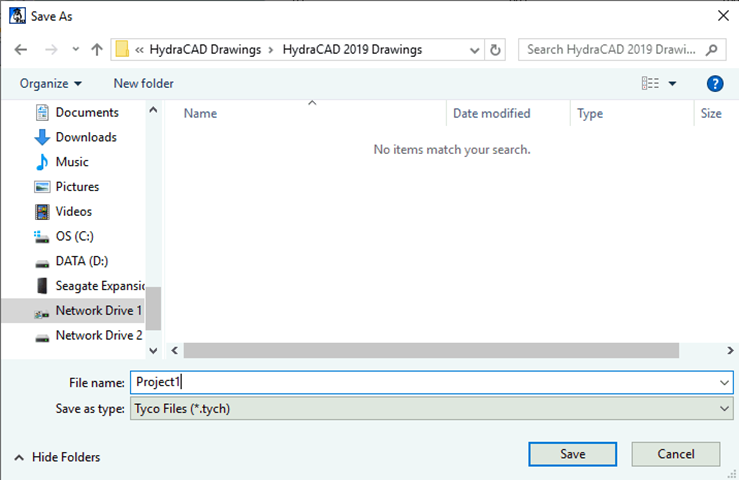The height and width of the screenshot is (480, 739).
Task: Click the Pictures icon
Action: 42,187
